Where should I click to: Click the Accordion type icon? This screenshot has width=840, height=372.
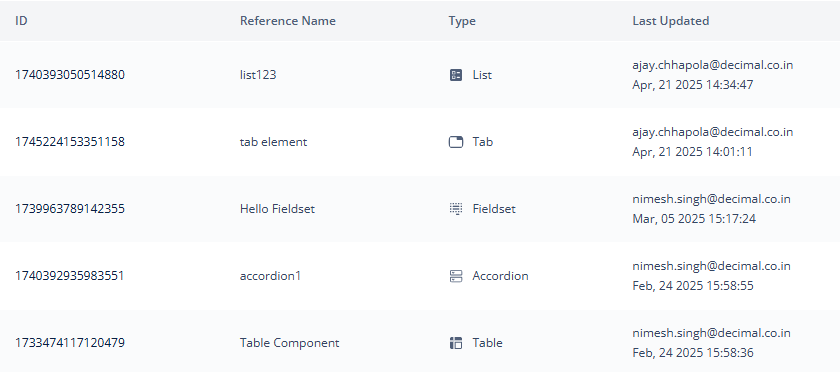[455, 276]
